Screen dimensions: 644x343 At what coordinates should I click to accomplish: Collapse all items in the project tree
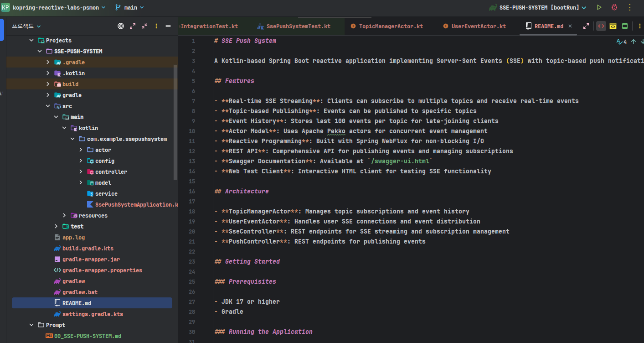(x=144, y=26)
